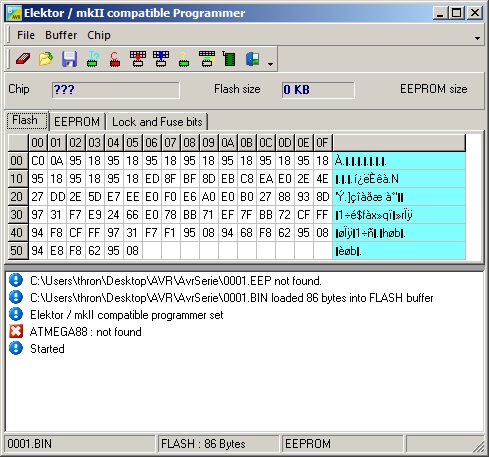Close the programmer window
The image size is (489, 457).
475,13
